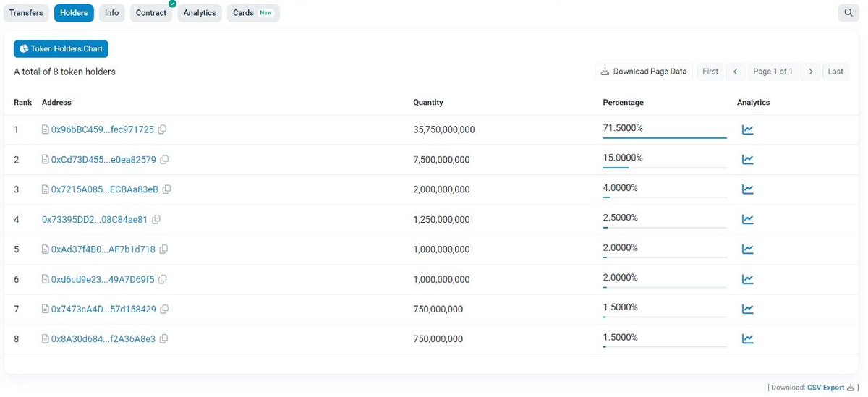Copy address 0x96bBC459...fec971725
Viewport: 868px width, 397px height.
(162, 129)
